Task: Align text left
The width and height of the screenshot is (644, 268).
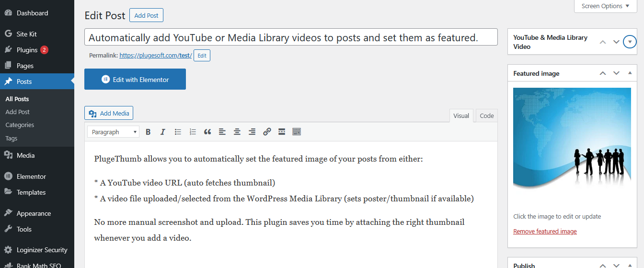Action: click(x=222, y=132)
